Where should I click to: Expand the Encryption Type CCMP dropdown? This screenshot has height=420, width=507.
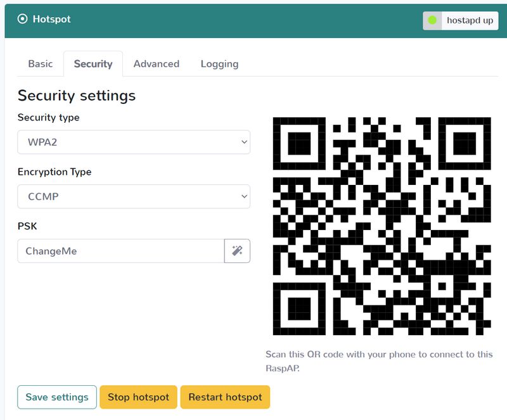tap(134, 196)
